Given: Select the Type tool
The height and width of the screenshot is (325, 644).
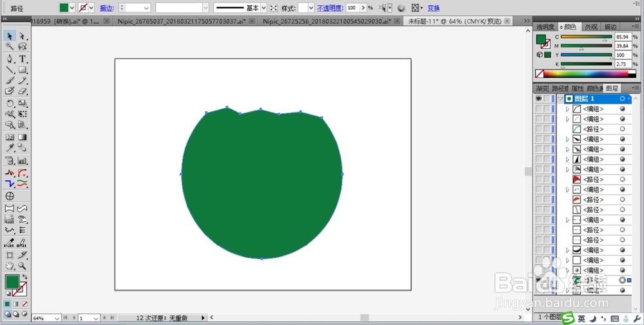Looking at the screenshot, I should 22,59.
